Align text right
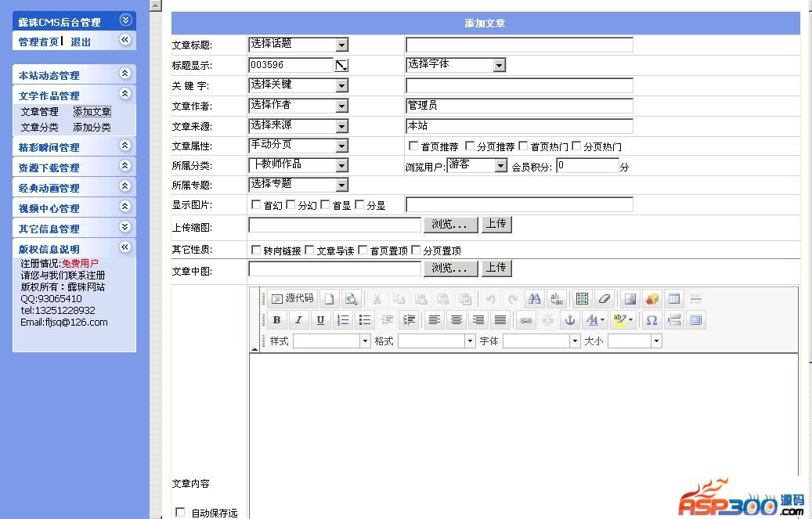812x519 pixels. (x=478, y=320)
